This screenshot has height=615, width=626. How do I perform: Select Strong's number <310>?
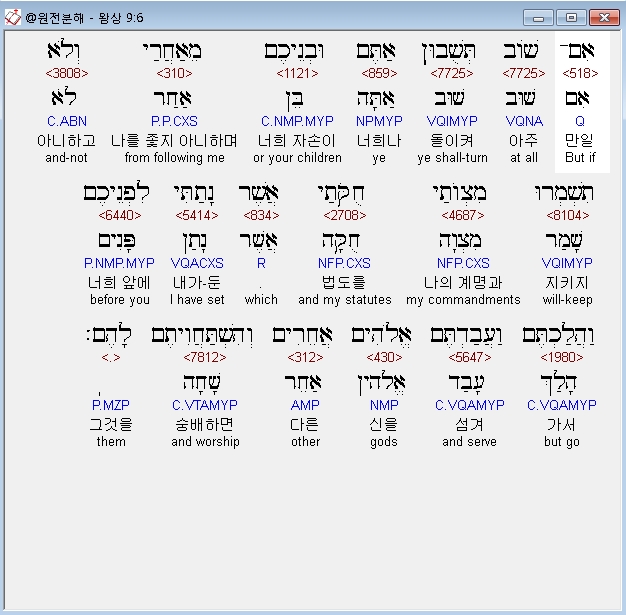click(x=174, y=73)
